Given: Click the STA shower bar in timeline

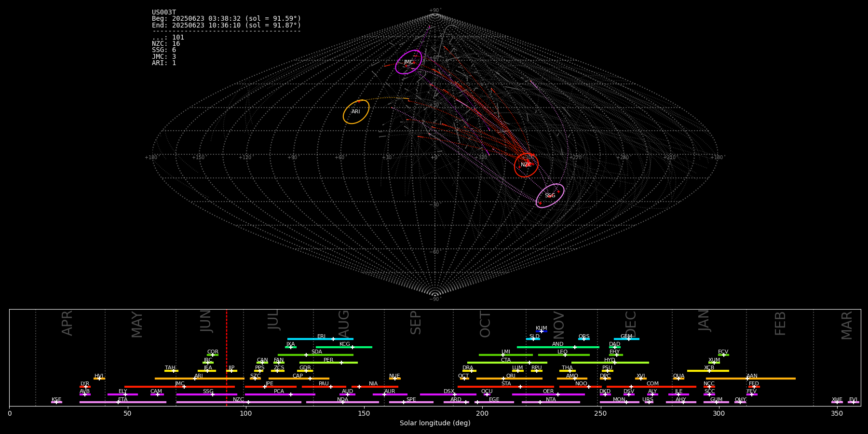Looking at the screenshot, I should [x=506, y=386].
